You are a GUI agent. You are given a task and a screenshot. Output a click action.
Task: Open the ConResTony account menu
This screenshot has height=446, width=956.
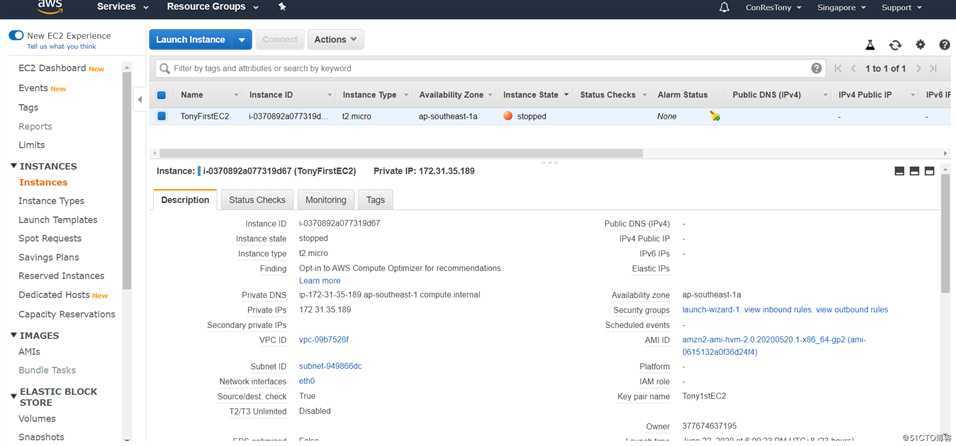773,8
